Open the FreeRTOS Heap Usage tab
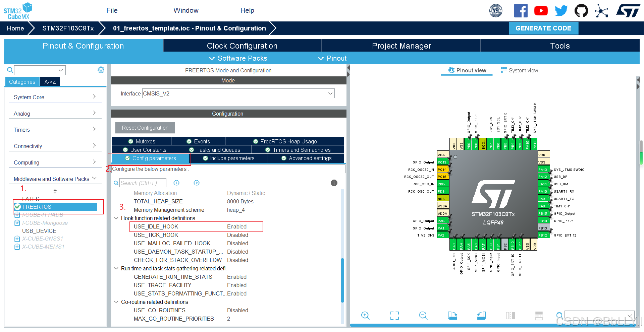Screen dimensions: 644x332 pyautogui.click(x=285, y=141)
